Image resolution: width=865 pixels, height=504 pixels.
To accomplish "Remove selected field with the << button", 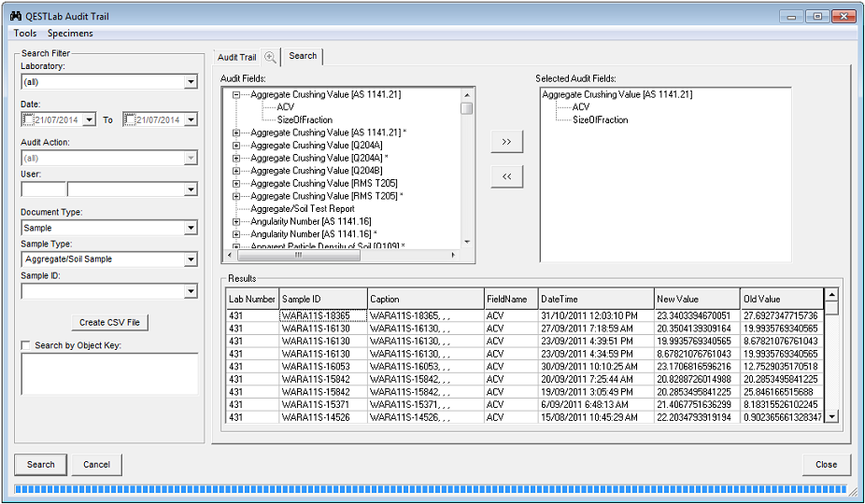I will (x=506, y=176).
